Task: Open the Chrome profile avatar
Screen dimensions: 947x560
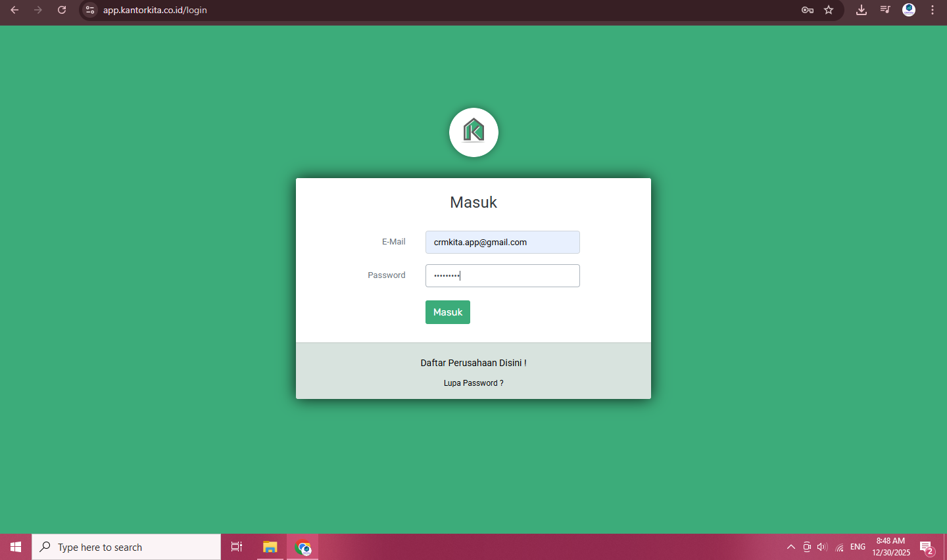Action: [x=909, y=10]
